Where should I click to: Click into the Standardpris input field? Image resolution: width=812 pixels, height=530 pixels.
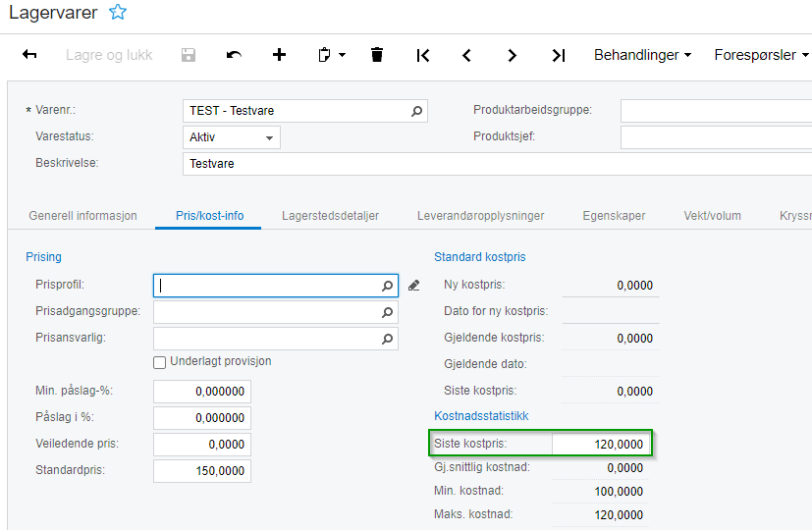click(202, 471)
